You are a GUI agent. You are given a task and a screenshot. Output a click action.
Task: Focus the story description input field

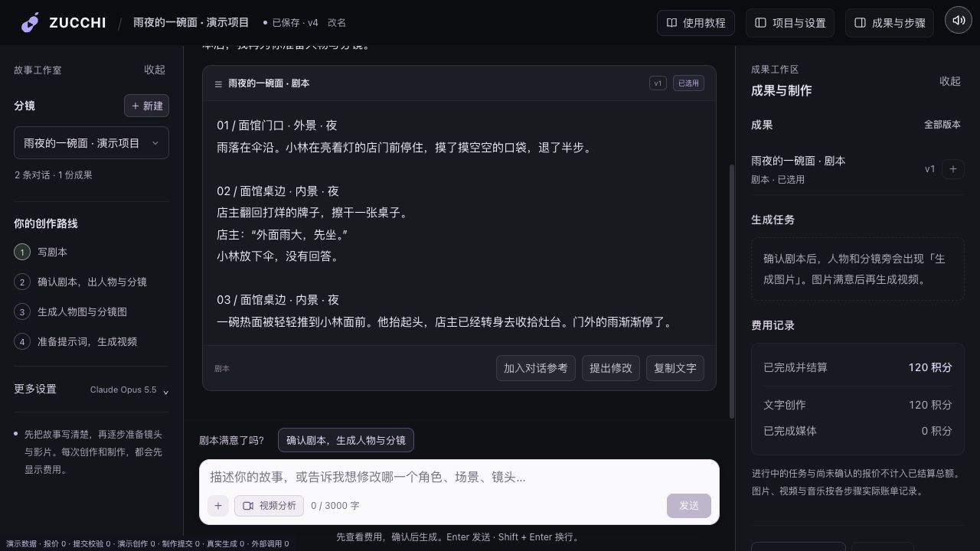click(x=459, y=477)
